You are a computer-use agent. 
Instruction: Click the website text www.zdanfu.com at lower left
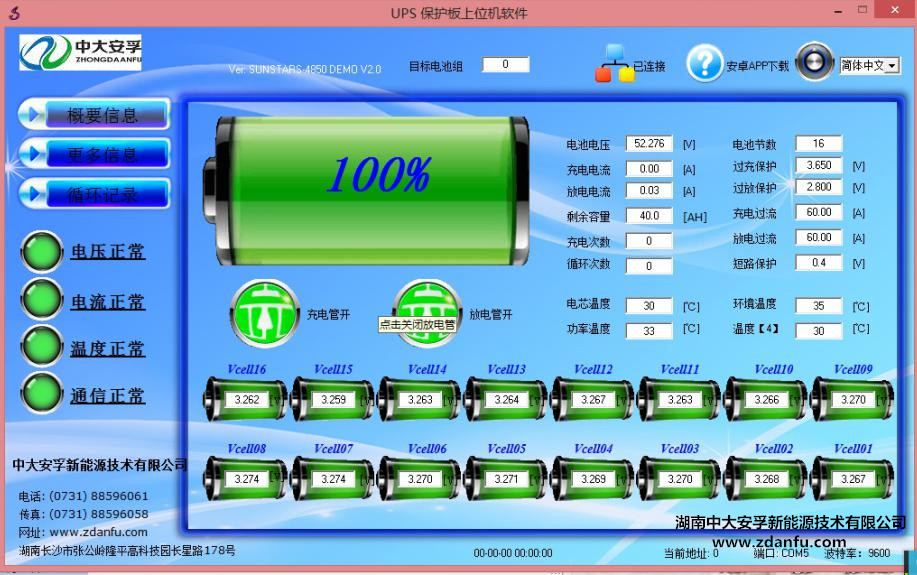pyautogui.click(x=98, y=532)
